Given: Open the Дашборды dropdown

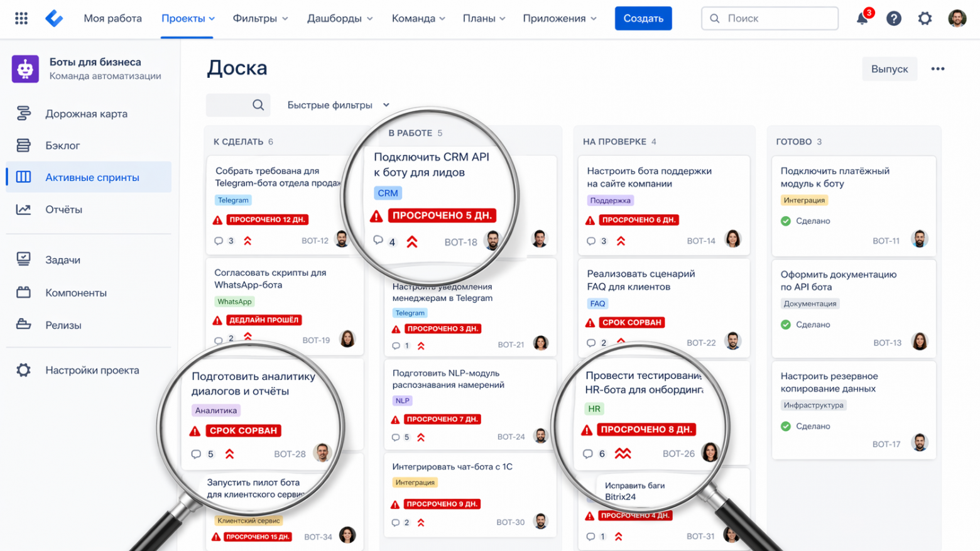Looking at the screenshot, I should [339, 18].
